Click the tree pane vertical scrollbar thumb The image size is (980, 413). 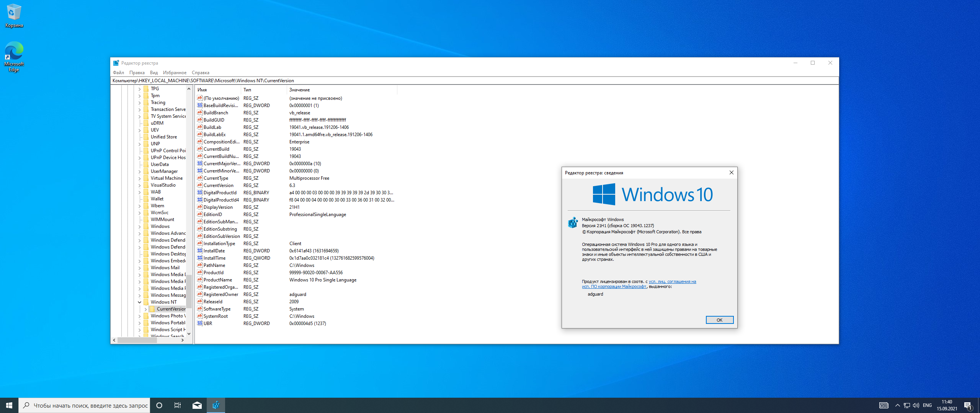click(x=189, y=291)
